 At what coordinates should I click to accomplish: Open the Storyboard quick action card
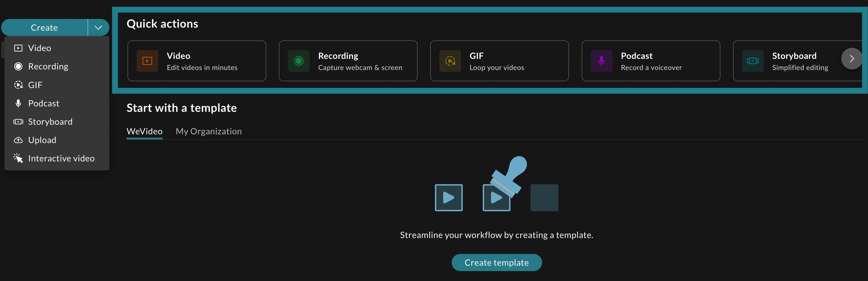click(x=797, y=61)
